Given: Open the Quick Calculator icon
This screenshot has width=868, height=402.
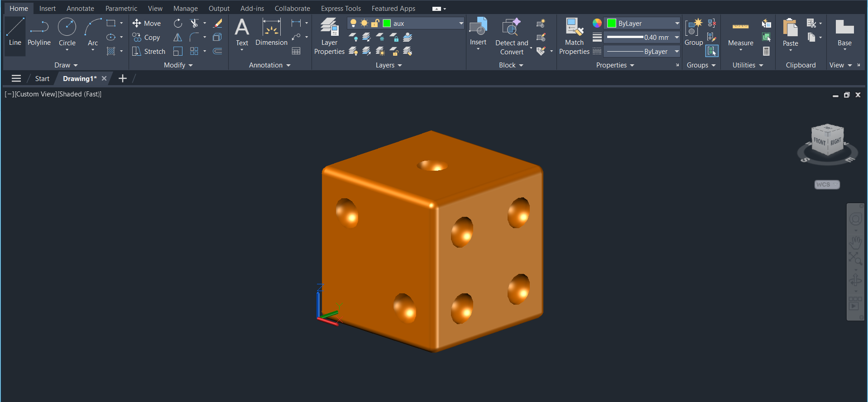Looking at the screenshot, I should click(x=766, y=51).
